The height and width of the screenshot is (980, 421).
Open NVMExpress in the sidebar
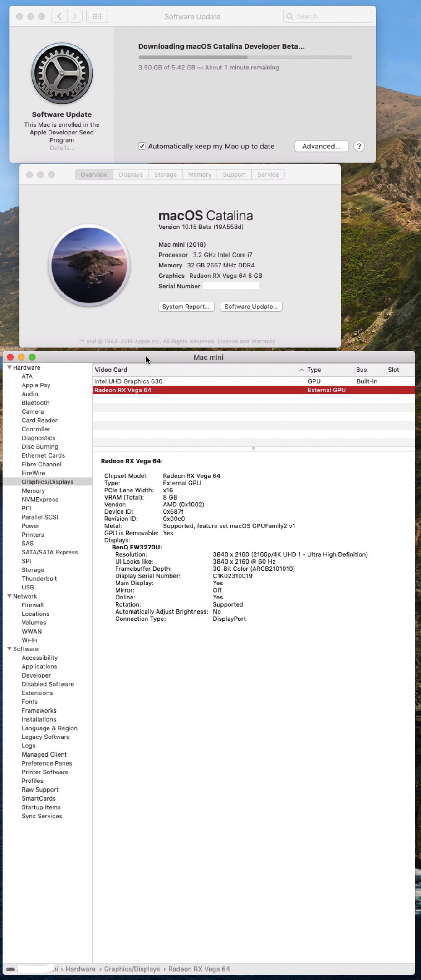point(40,500)
